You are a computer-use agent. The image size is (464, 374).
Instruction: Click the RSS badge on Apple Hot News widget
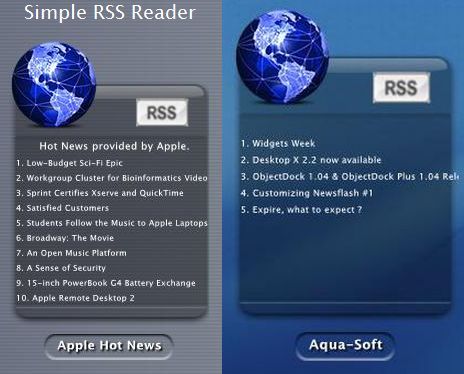tap(162, 112)
